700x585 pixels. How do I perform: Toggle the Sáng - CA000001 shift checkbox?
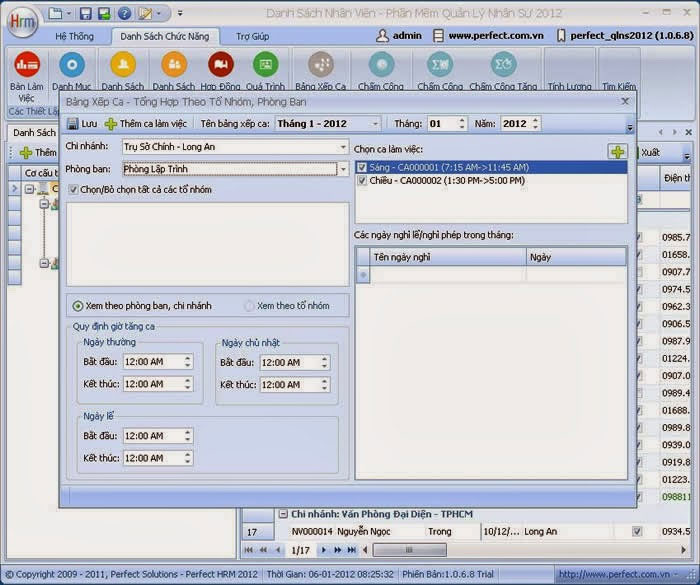pyautogui.click(x=362, y=167)
